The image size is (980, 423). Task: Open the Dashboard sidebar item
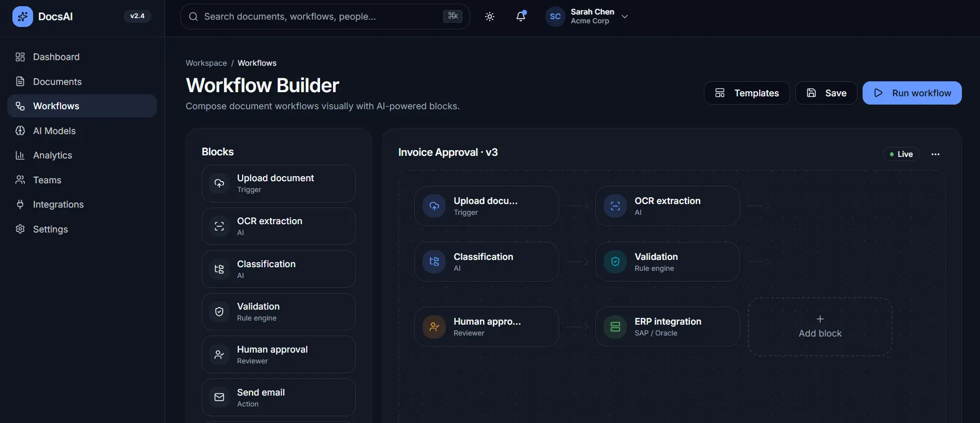(x=82, y=57)
